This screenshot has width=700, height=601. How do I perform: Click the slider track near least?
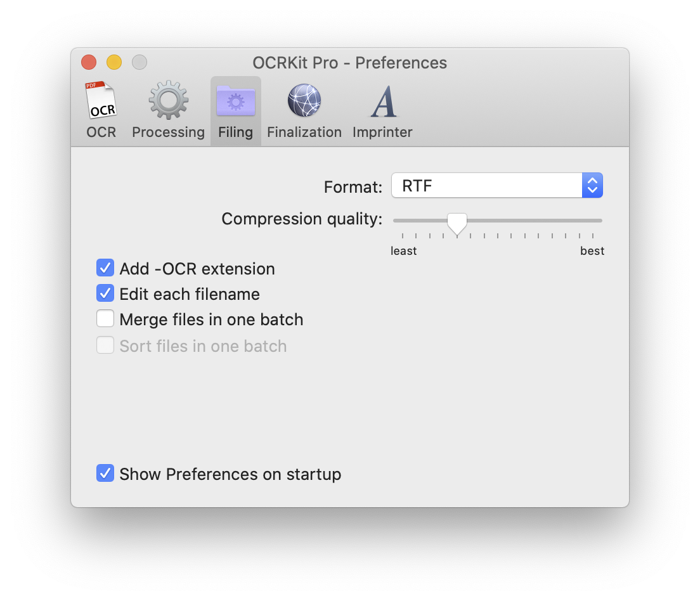click(x=403, y=221)
